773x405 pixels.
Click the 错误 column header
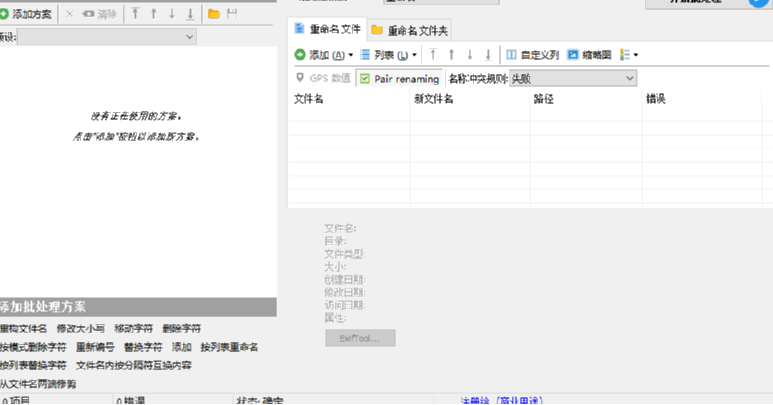click(702, 99)
